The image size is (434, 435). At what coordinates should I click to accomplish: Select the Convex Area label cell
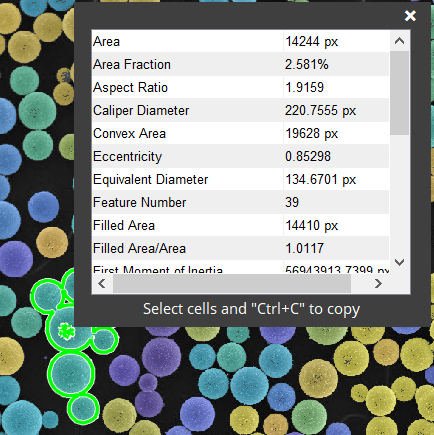click(187, 133)
